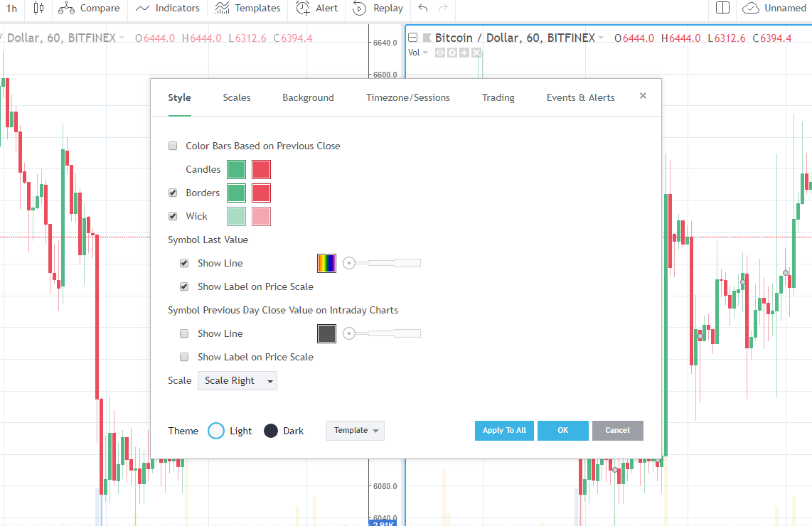Pick the green Candles up color
Viewport: 812px width, 526px height.
tap(237, 169)
